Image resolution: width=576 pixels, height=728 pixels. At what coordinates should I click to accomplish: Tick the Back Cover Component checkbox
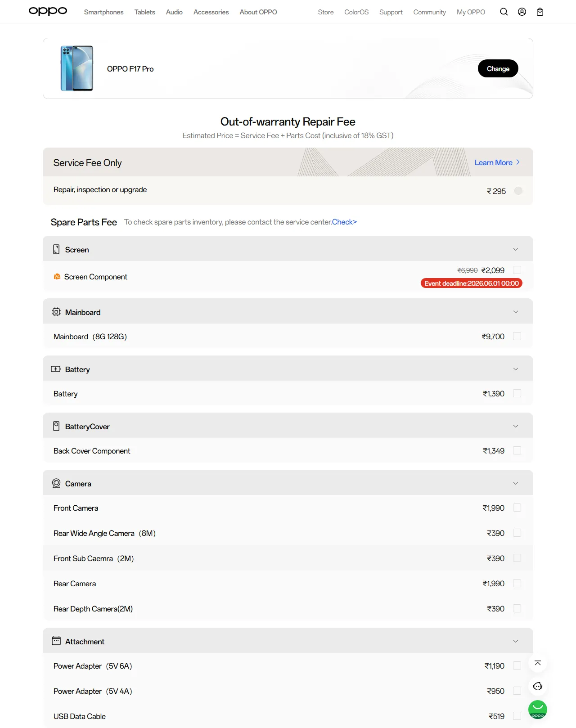click(517, 450)
